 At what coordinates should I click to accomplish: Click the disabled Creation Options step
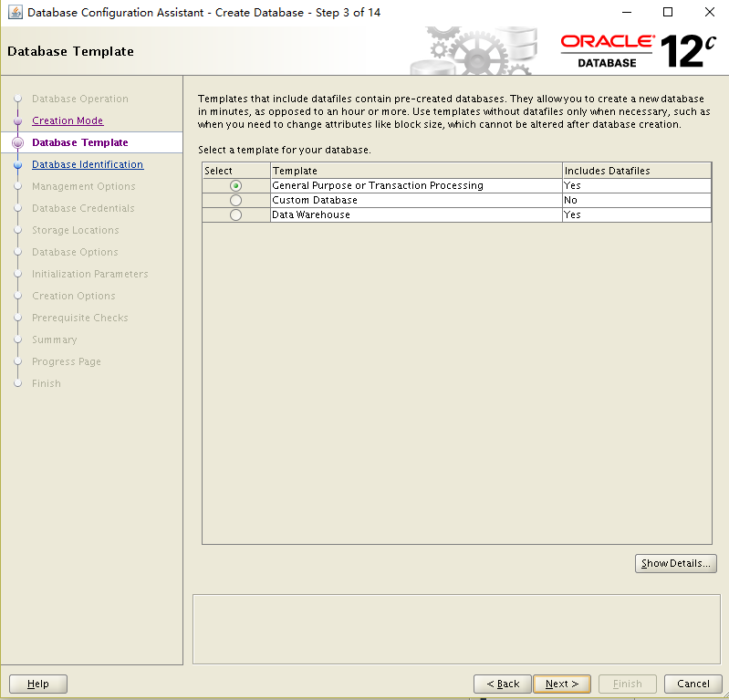click(x=74, y=296)
